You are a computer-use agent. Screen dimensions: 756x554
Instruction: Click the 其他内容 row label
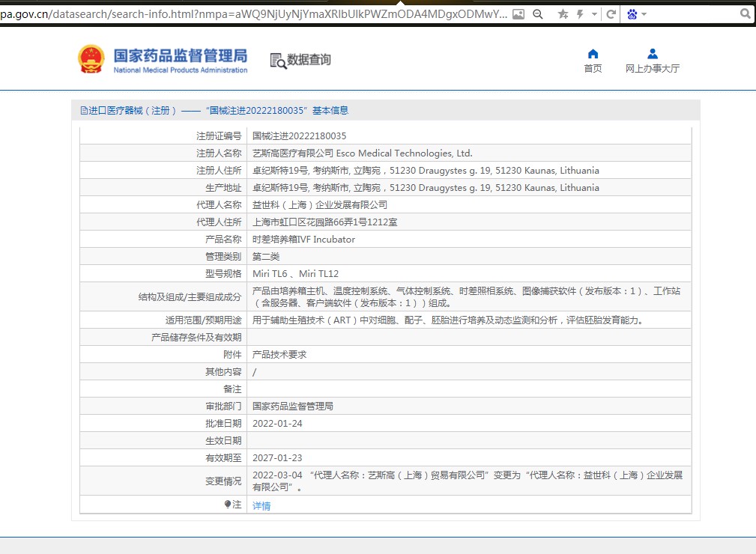point(223,372)
